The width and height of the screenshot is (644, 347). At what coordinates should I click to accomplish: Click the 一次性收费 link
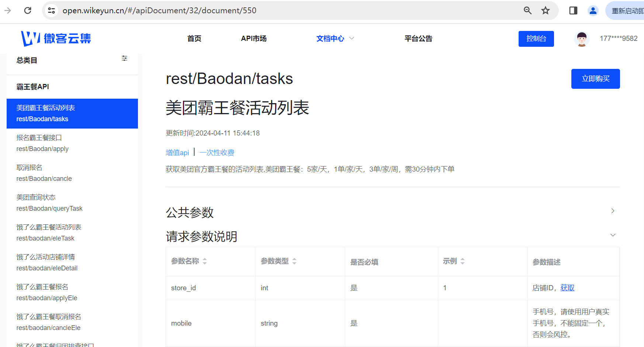217,153
